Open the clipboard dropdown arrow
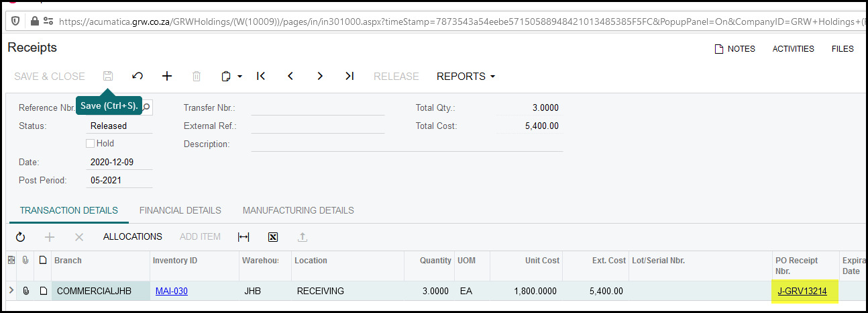Viewport: 868px width, 313px height. pyautogui.click(x=239, y=77)
